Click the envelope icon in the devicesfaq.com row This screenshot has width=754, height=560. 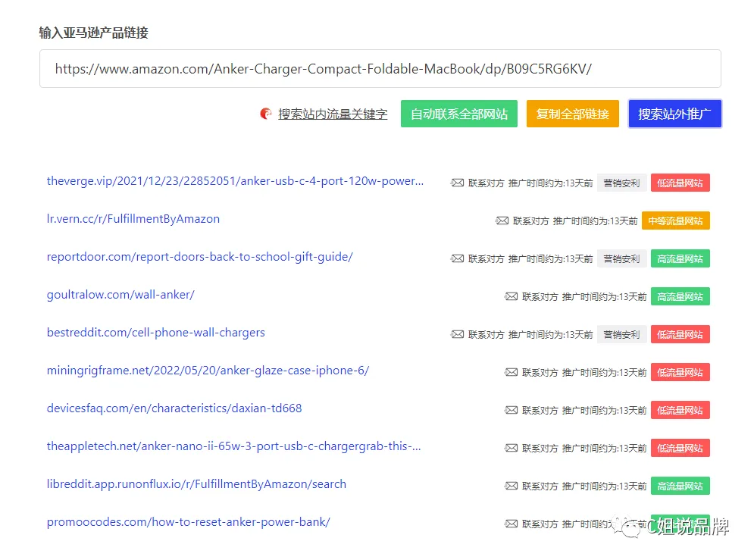512,410
